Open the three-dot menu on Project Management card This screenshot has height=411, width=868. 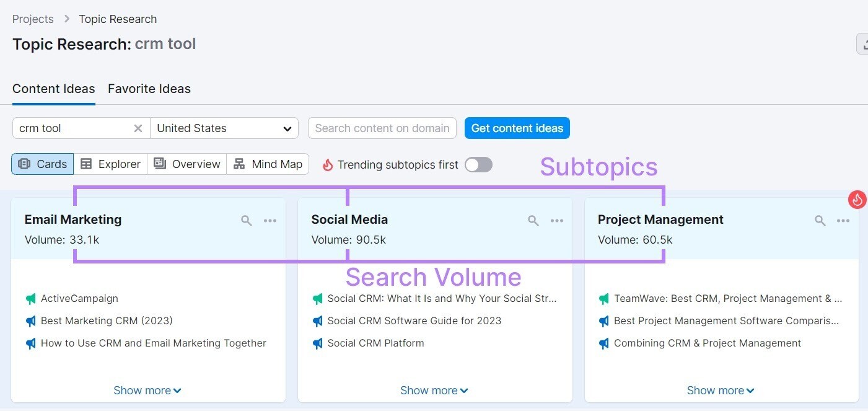(843, 220)
